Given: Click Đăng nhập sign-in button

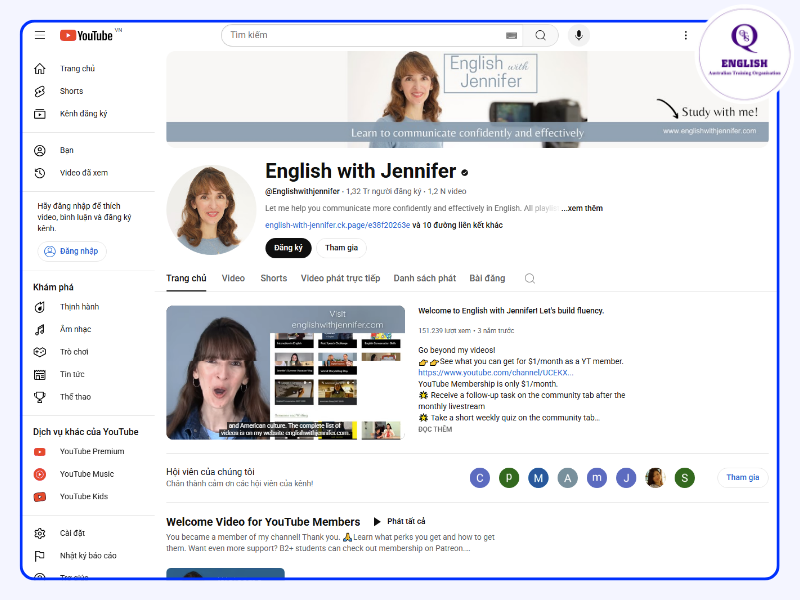Looking at the screenshot, I should 71,251.
